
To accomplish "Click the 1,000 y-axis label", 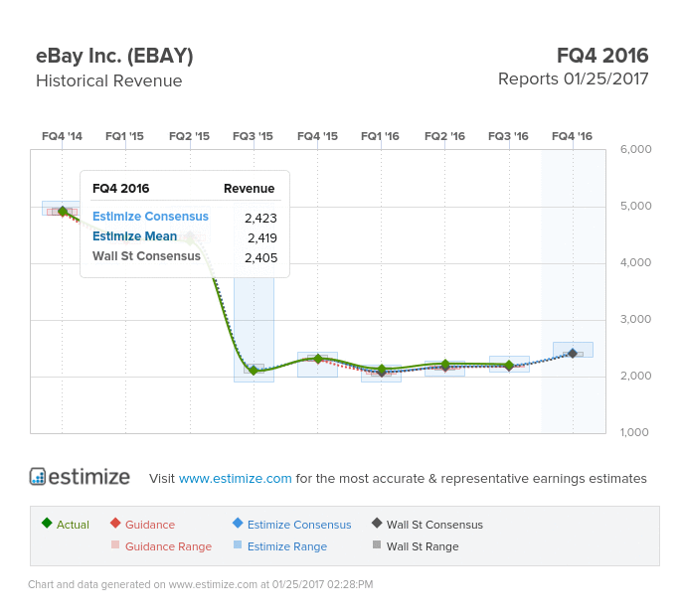I will coord(634,432).
